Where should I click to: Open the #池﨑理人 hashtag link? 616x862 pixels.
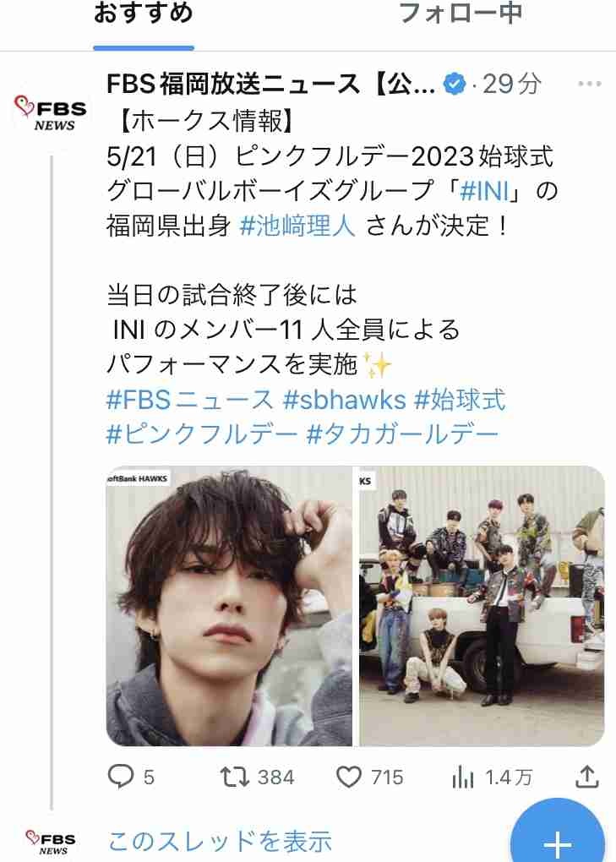click(x=297, y=226)
